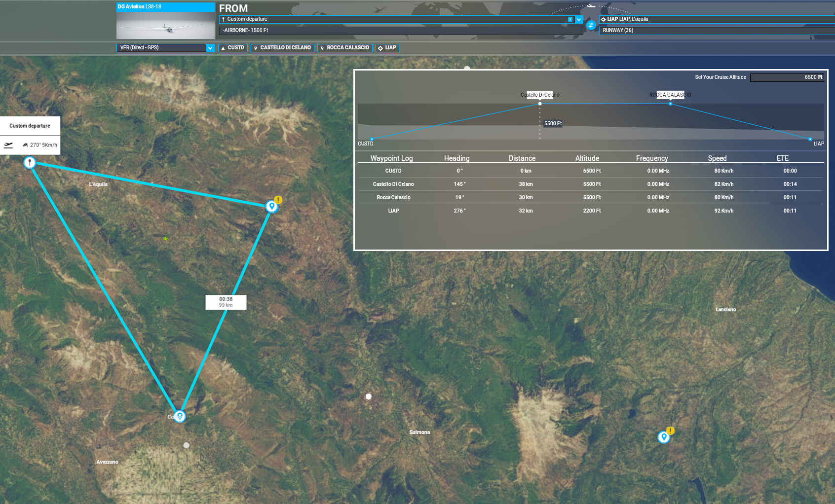Image resolution: width=835 pixels, height=504 pixels.
Task: Click the L'Aquila city label on the map
Action: click(x=98, y=184)
